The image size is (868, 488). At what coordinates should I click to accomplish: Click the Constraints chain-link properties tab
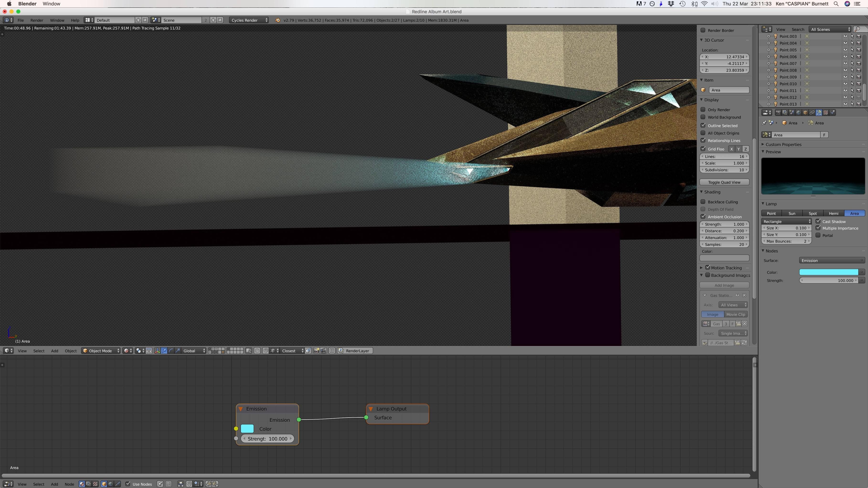click(812, 112)
